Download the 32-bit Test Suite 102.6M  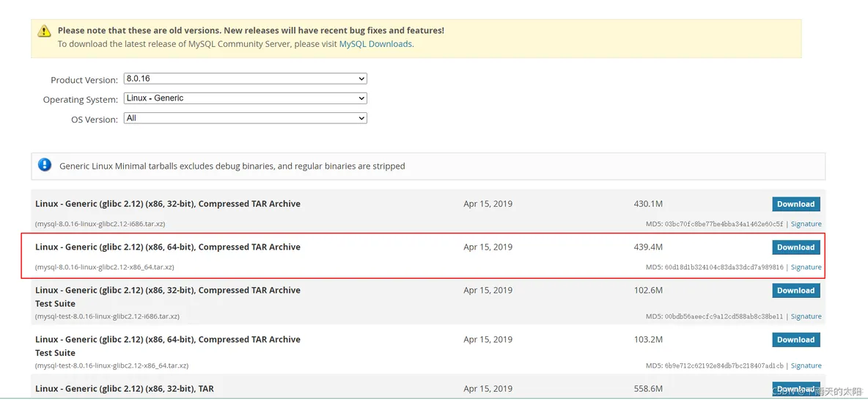pos(796,291)
